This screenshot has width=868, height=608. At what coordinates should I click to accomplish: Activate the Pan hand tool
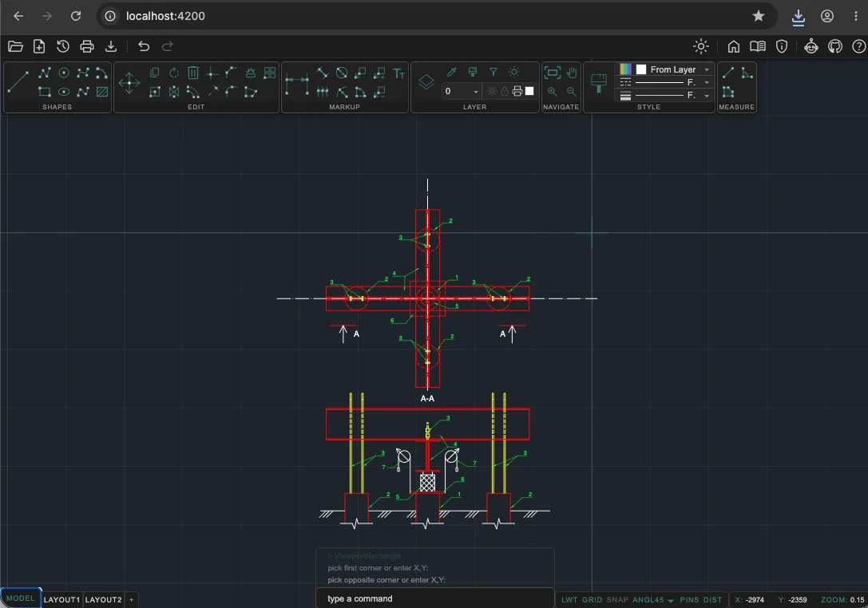click(571, 73)
